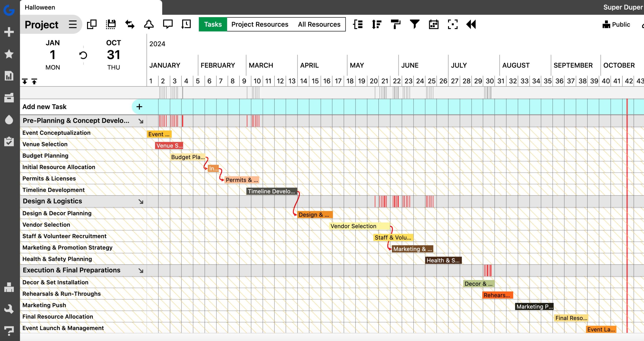Viewport: 644px width, 341px height.
Task: Click the plus add icon in sidebar
Action: 9,32
